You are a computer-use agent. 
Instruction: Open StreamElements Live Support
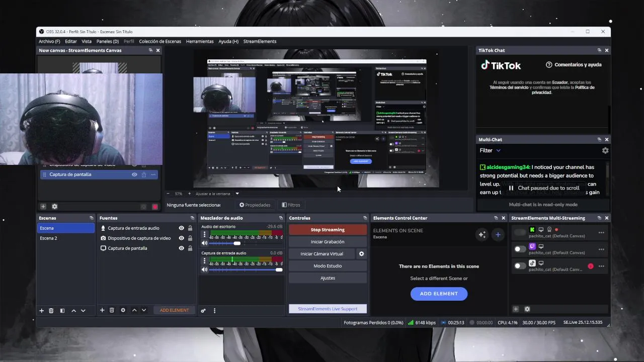click(328, 309)
